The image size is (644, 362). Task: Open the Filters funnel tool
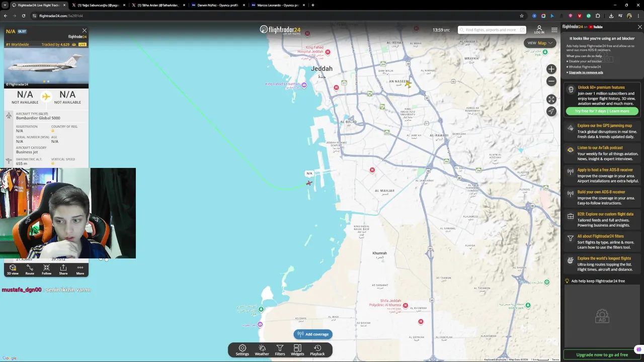[280, 350]
